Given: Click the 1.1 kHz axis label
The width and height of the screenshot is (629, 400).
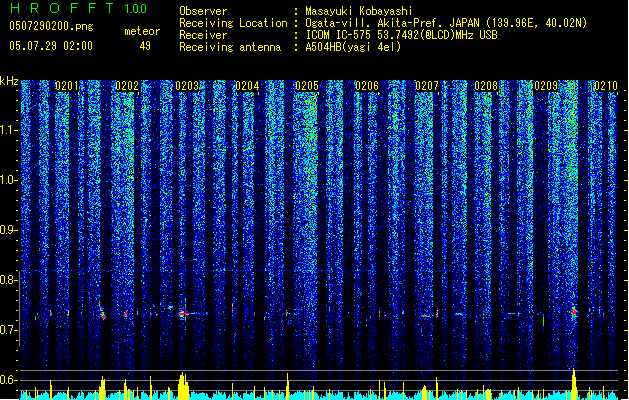Looking at the screenshot, I should pos(9,131).
